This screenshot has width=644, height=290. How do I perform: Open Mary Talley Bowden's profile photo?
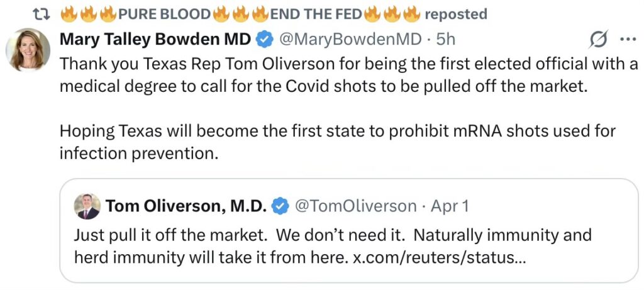(28, 50)
